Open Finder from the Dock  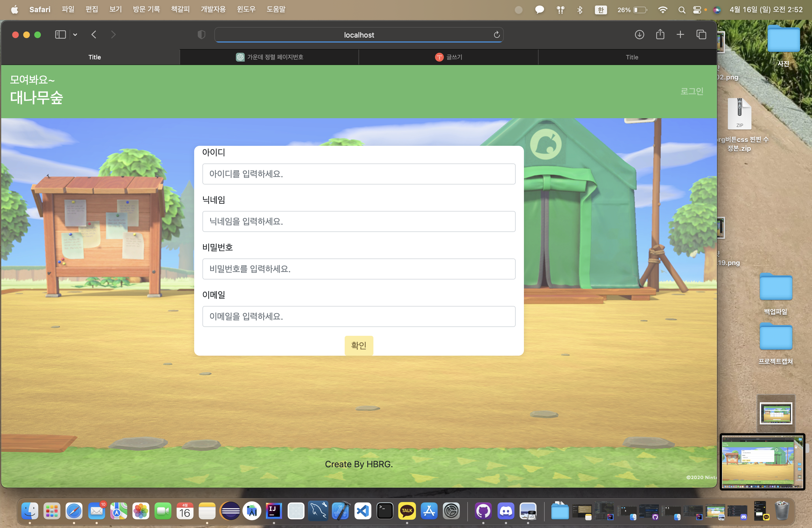pyautogui.click(x=30, y=511)
